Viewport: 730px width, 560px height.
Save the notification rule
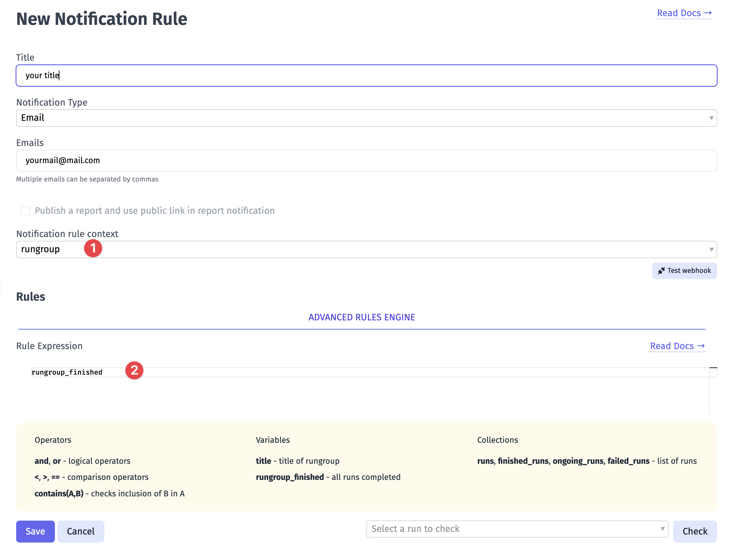pyautogui.click(x=35, y=531)
